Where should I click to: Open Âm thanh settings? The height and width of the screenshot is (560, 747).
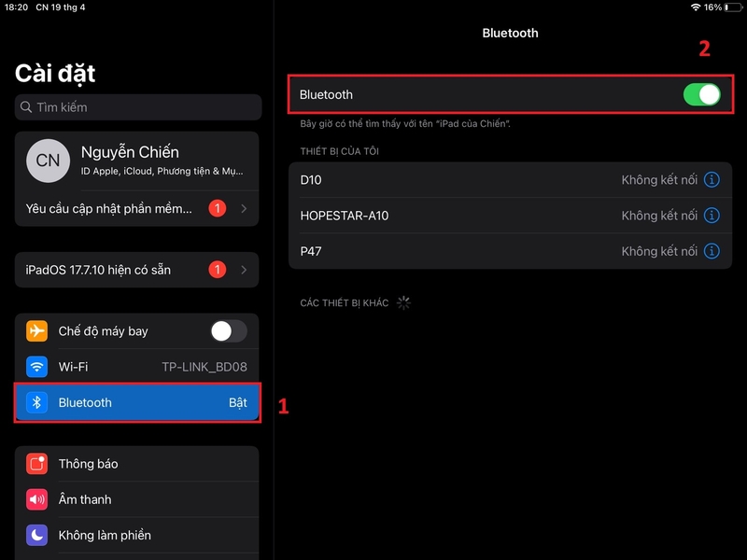136,499
